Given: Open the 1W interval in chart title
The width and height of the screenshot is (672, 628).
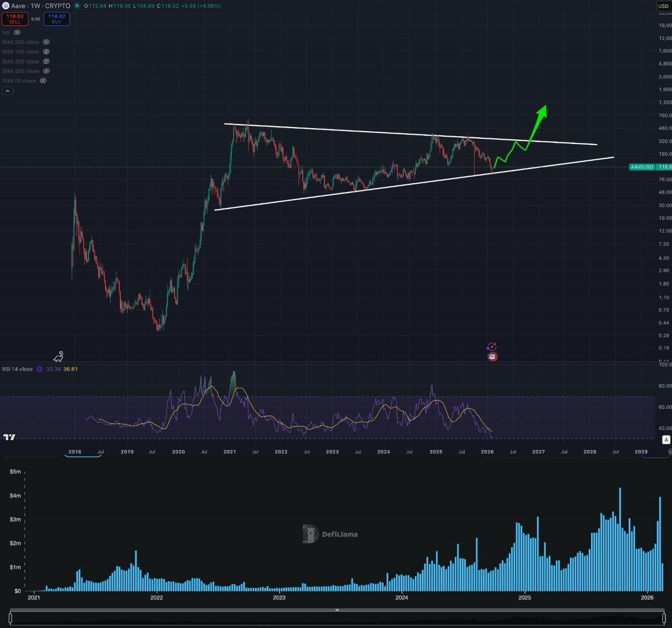Looking at the screenshot, I should click(35, 6).
